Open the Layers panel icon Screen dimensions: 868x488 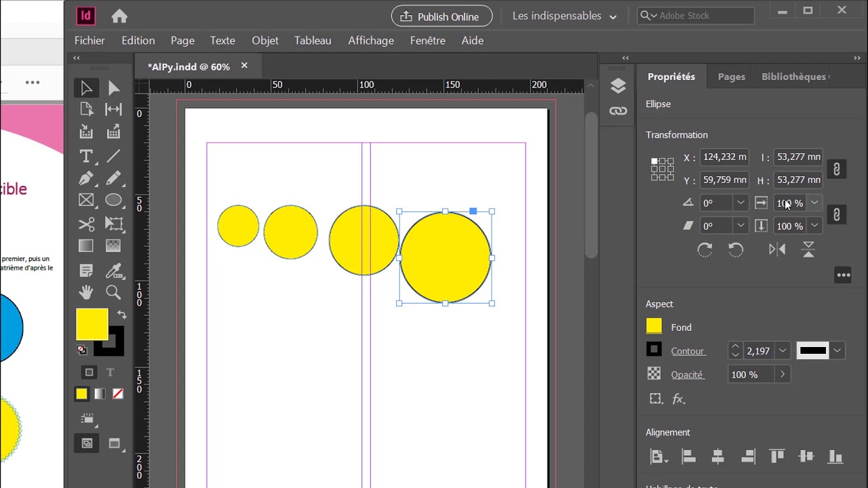pyautogui.click(x=618, y=86)
